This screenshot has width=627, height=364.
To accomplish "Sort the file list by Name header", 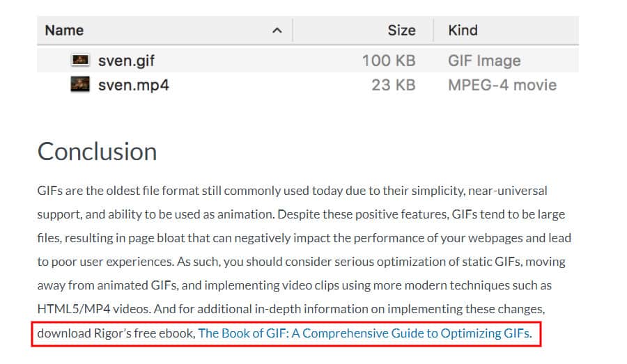I will [64, 31].
